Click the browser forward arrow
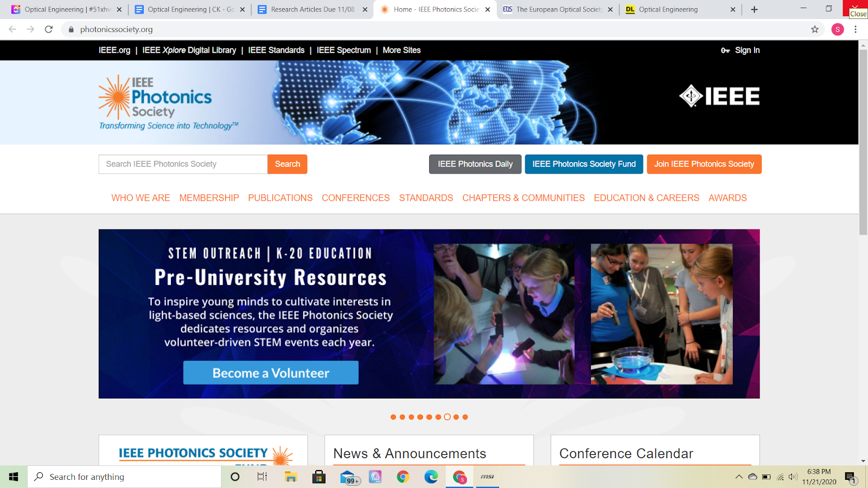Image resolution: width=868 pixels, height=488 pixels. (x=30, y=29)
